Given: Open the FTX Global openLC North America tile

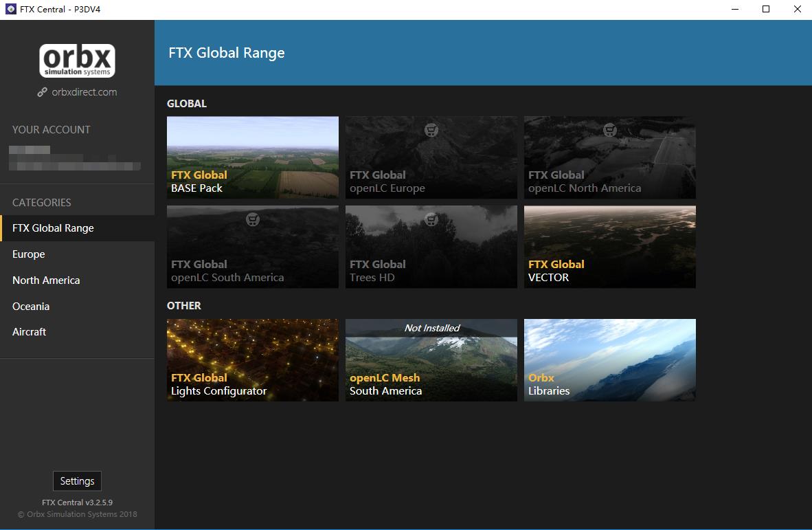Looking at the screenshot, I should pyautogui.click(x=610, y=157).
